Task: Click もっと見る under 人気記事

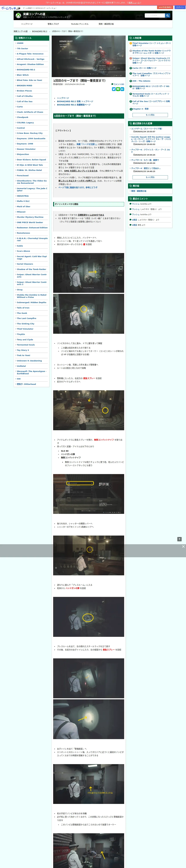Action: click(150, 115)
